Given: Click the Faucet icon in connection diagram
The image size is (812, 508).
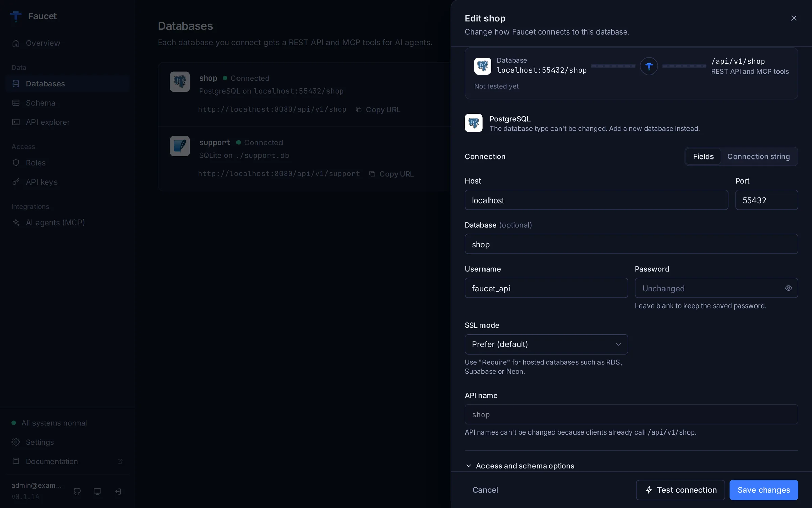Looking at the screenshot, I should point(649,66).
